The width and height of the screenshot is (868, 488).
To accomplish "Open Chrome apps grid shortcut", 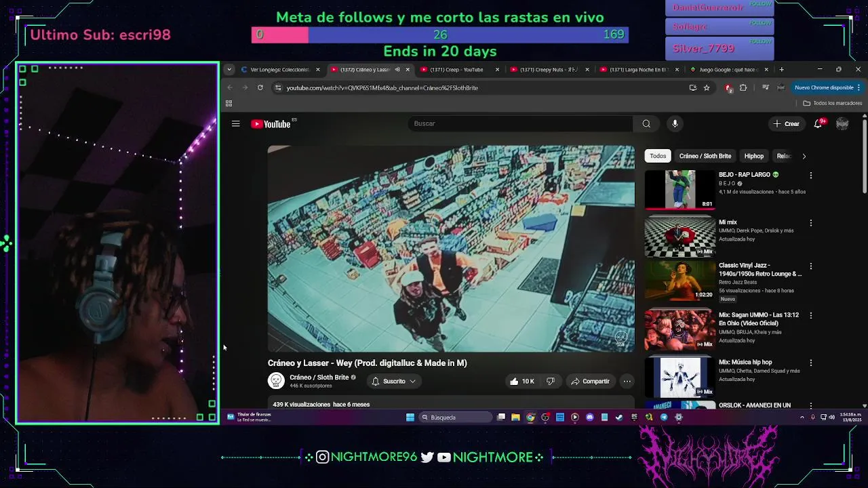I will point(229,103).
